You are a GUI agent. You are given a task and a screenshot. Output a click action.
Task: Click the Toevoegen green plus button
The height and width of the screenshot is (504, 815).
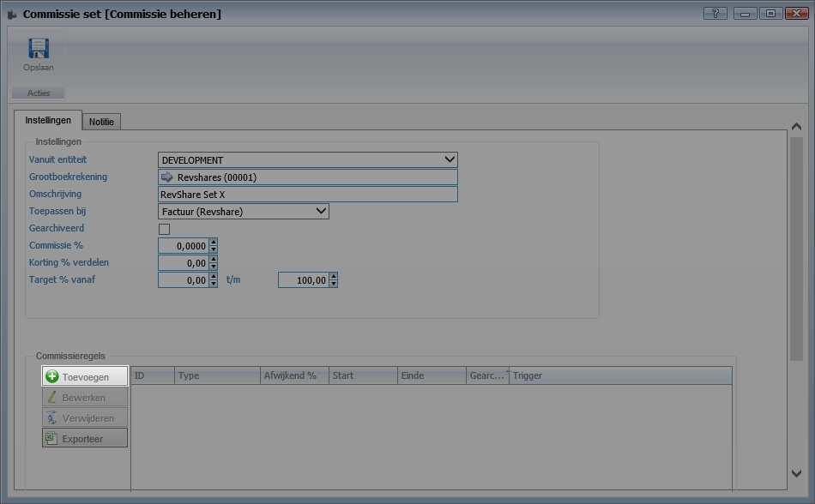coord(85,376)
